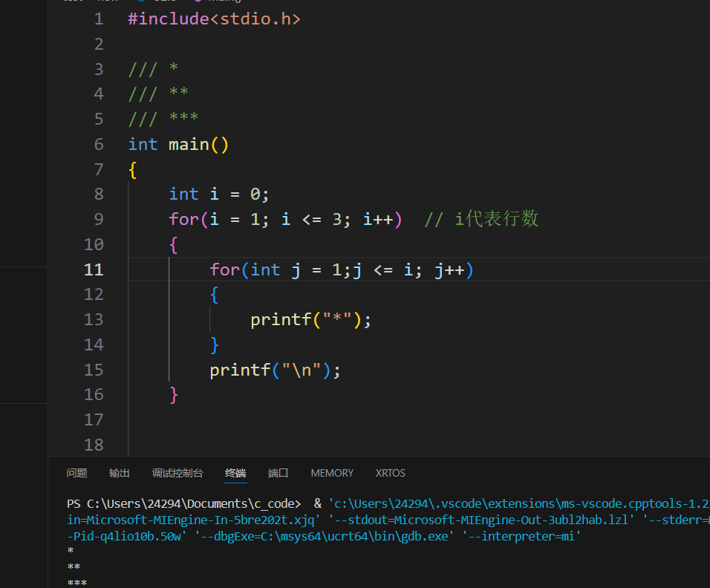Screen dimensions: 710x588
Task: Click line number 17 in gutter
Action: (x=94, y=419)
